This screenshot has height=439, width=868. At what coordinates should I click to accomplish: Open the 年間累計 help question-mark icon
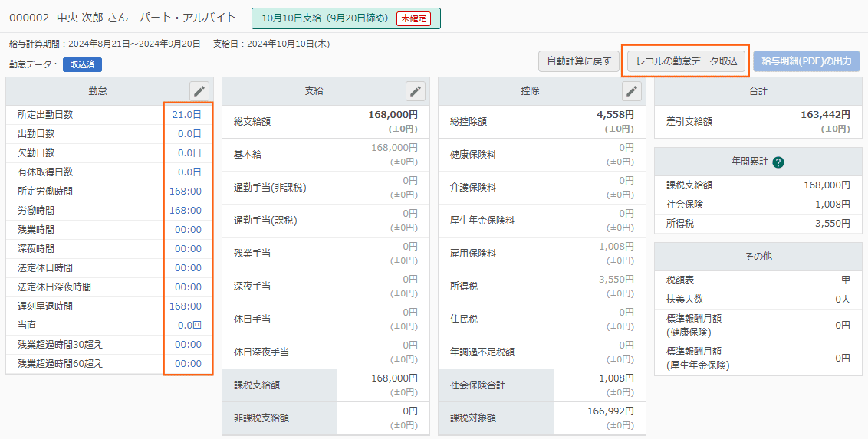click(778, 162)
